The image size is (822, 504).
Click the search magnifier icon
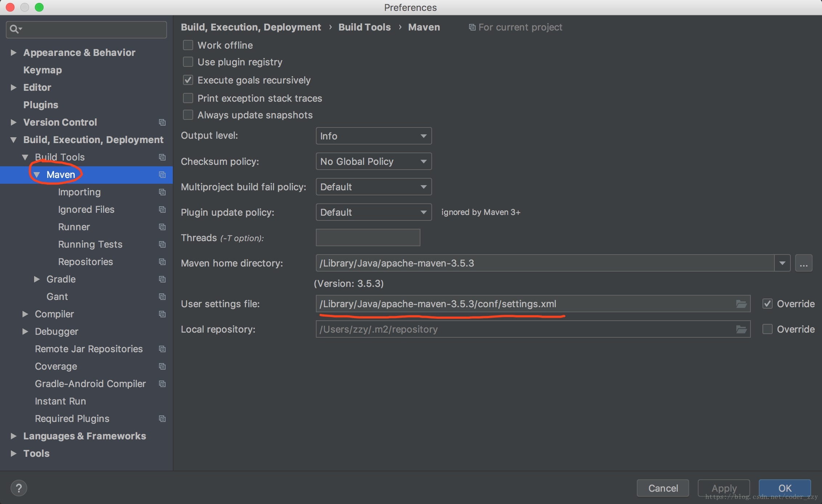click(15, 29)
